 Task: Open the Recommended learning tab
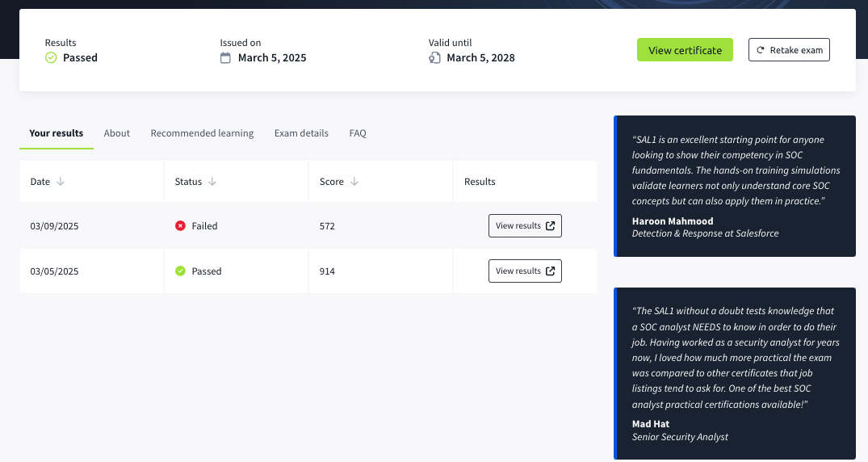202,133
